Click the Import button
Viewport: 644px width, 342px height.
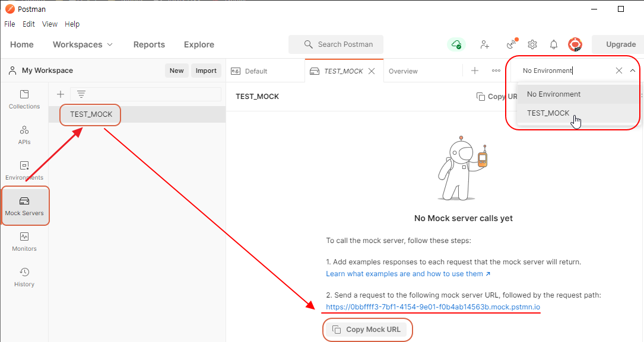coord(206,71)
